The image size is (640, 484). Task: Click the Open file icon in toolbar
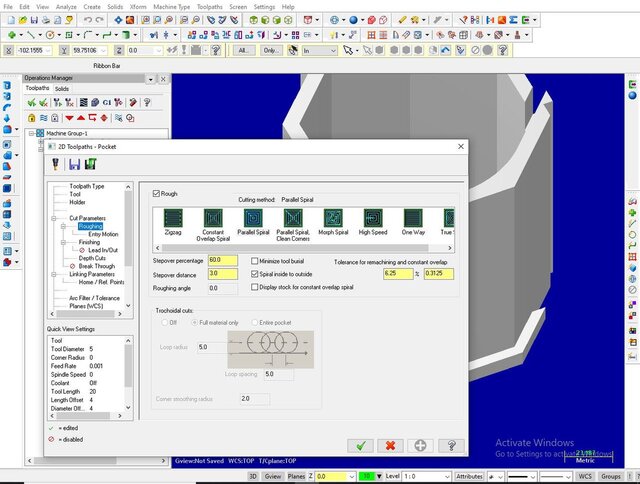(23, 20)
